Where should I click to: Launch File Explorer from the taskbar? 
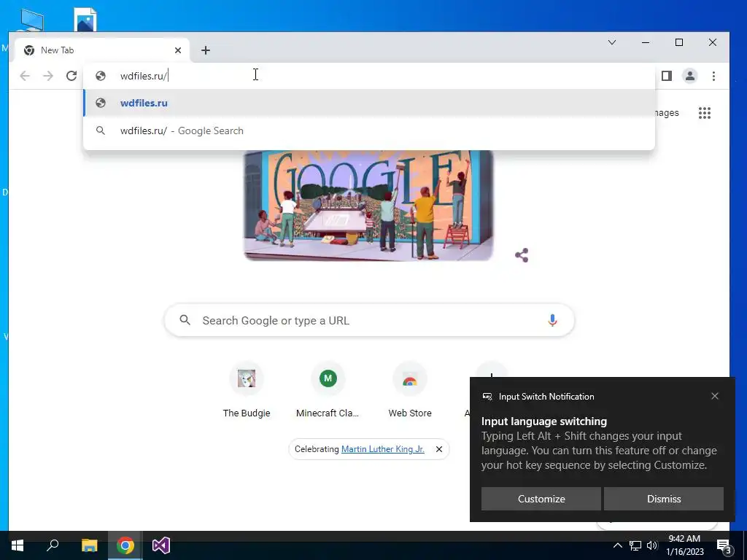tap(89, 545)
